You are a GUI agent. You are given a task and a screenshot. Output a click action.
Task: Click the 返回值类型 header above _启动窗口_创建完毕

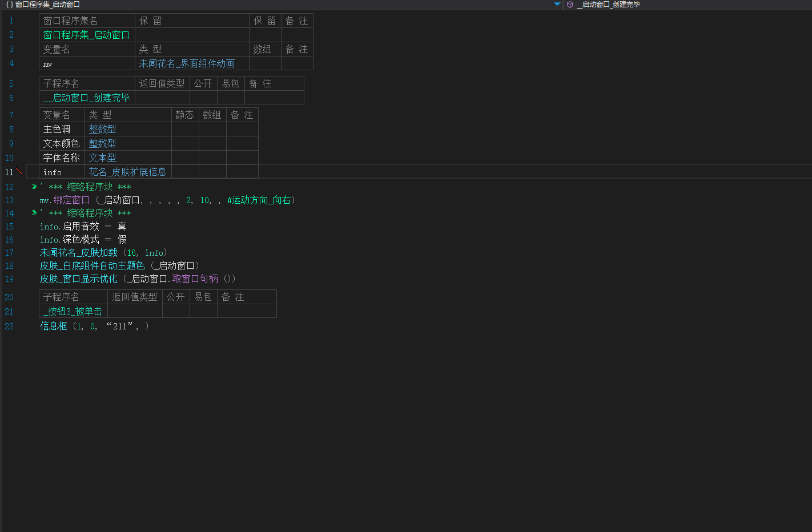(x=162, y=83)
